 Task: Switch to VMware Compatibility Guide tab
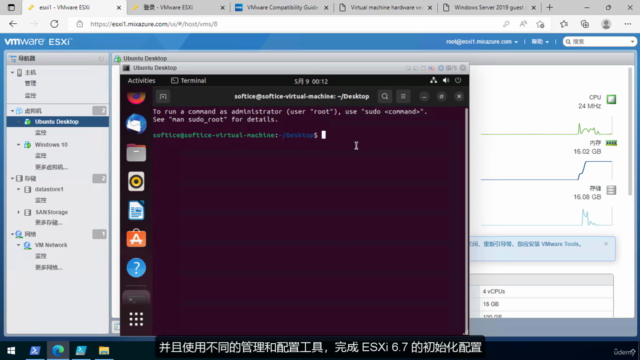(282, 7)
